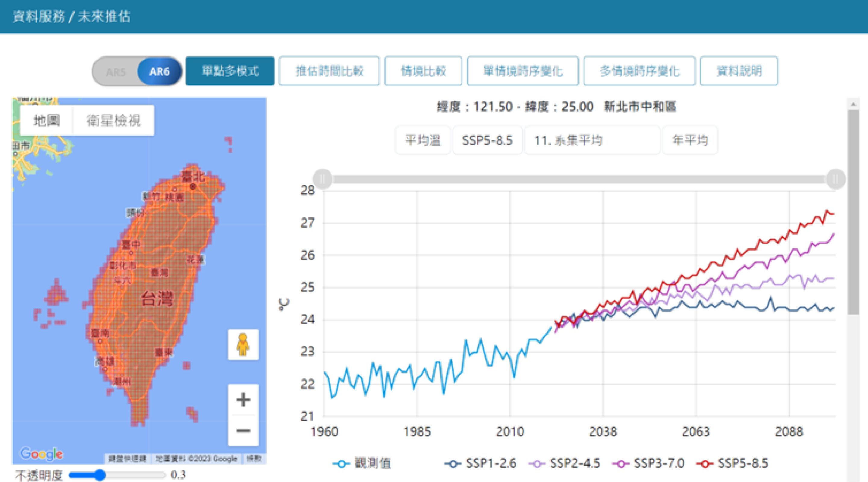Zoom in the map with plus button
The height and width of the screenshot is (482, 868).
(x=243, y=400)
